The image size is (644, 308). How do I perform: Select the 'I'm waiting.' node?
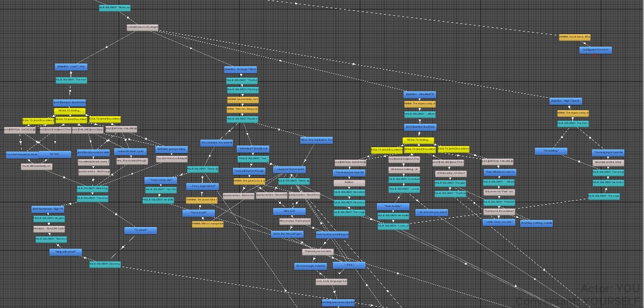551,152
